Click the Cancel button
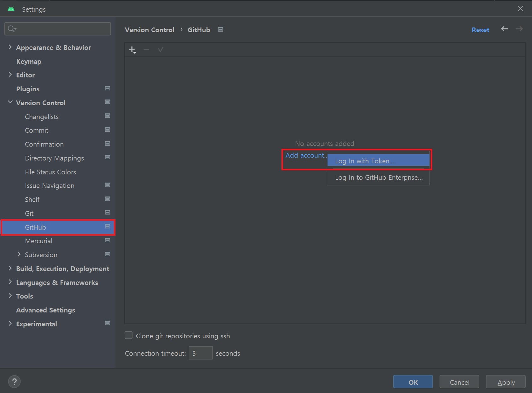The height and width of the screenshot is (393, 532). [x=459, y=382]
